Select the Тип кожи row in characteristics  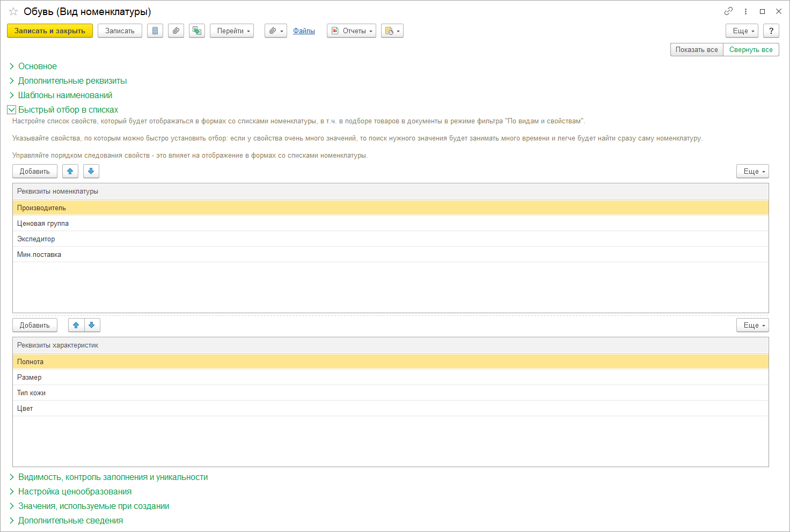(31, 393)
